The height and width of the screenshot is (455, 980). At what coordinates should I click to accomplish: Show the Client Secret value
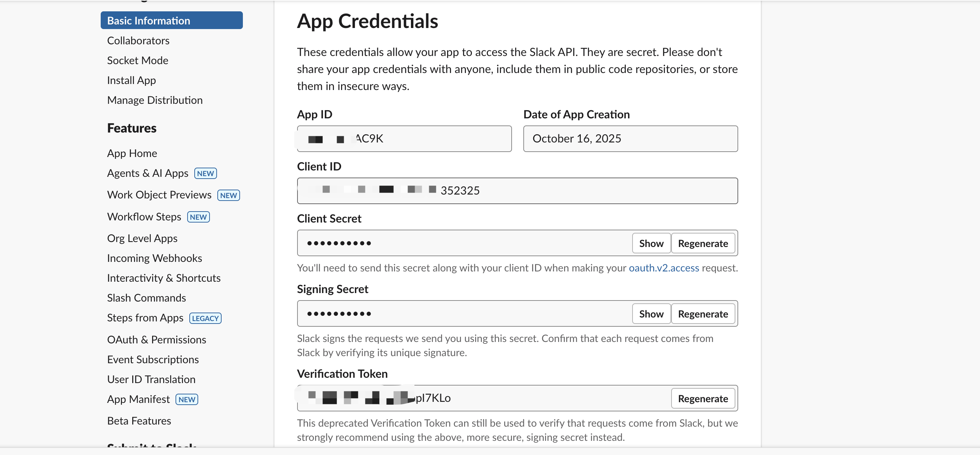coord(651,243)
